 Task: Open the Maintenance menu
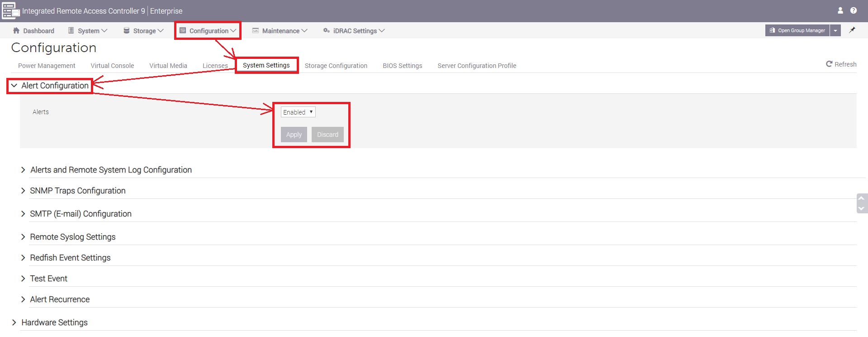[280, 31]
